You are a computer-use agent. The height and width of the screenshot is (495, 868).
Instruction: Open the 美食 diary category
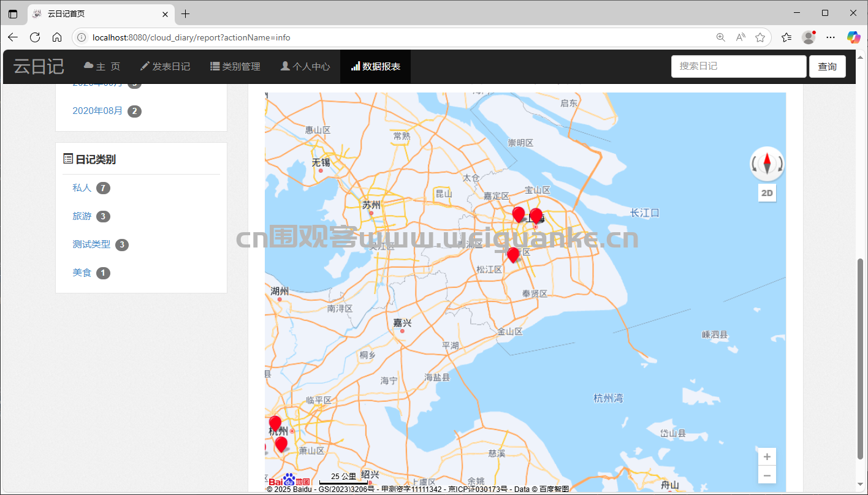pyautogui.click(x=82, y=273)
